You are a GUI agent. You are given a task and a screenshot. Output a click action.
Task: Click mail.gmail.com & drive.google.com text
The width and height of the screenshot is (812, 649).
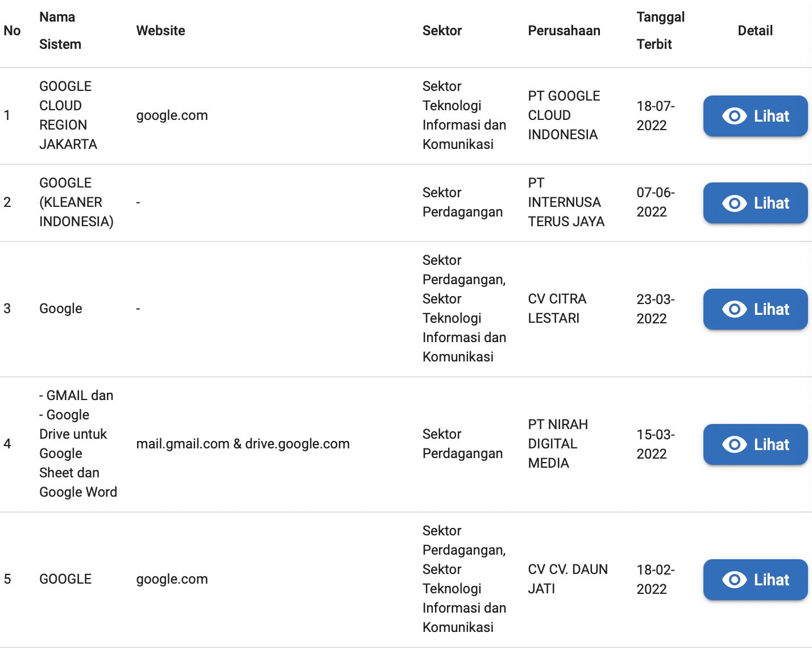[243, 444]
